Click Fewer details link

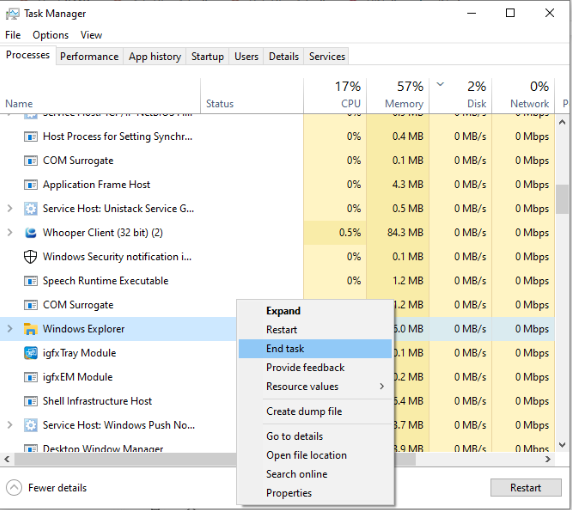click(57, 488)
